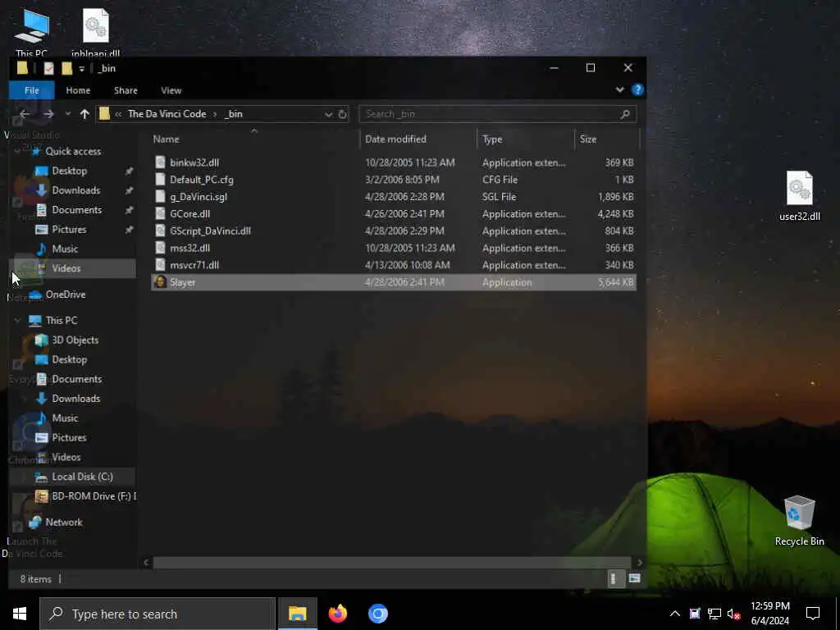This screenshot has width=840, height=630.
Task: Sort by Date modified column header
Action: tap(396, 139)
